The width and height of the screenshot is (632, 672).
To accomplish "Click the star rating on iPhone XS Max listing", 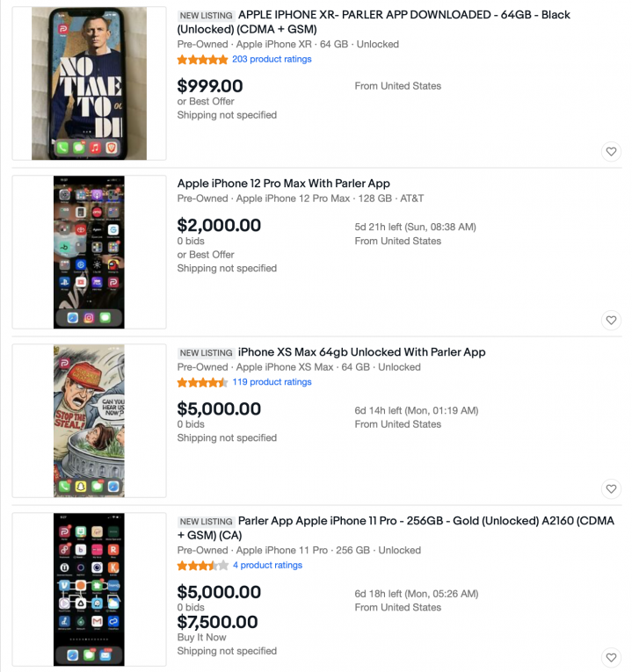I will tap(202, 382).
